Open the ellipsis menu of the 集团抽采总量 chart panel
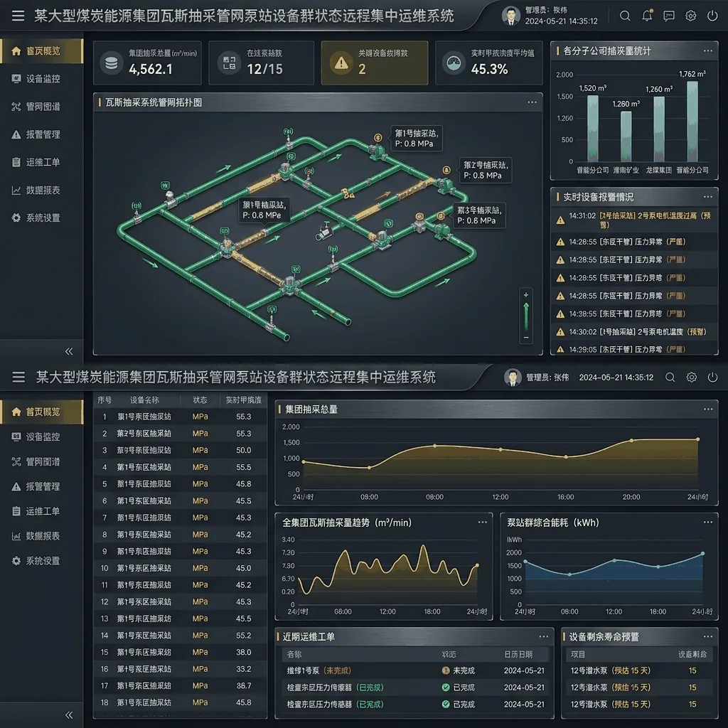This screenshot has width=728, height=728. coord(708,409)
